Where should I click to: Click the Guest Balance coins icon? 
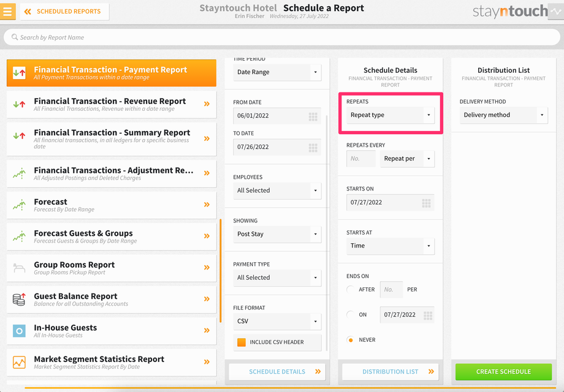[x=19, y=300]
